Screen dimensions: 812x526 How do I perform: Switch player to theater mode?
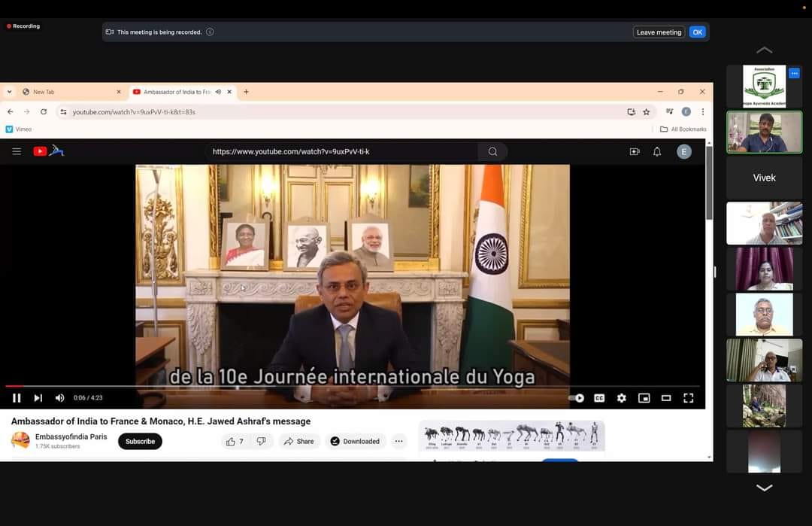tap(665, 398)
